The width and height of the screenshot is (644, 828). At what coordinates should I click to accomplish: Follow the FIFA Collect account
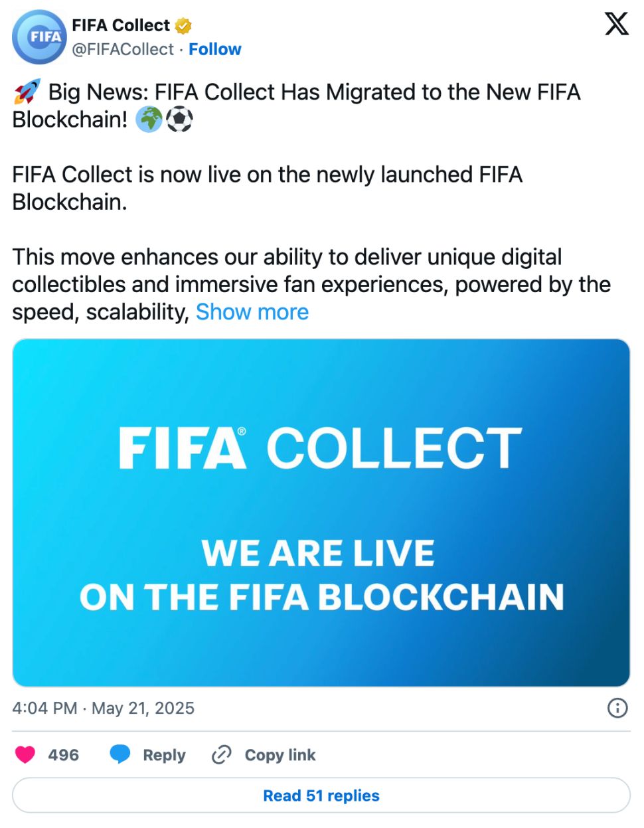point(214,50)
